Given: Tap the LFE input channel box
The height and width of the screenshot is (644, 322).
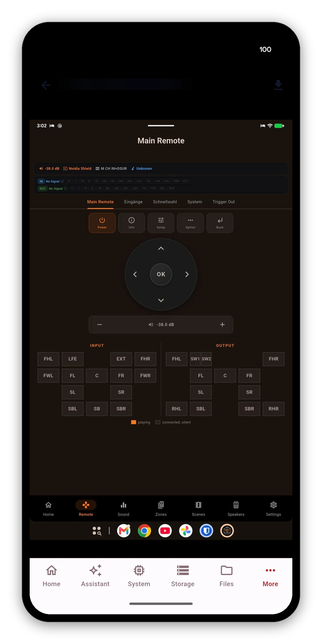Looking at the screenshot, I should tap(73, 359).
